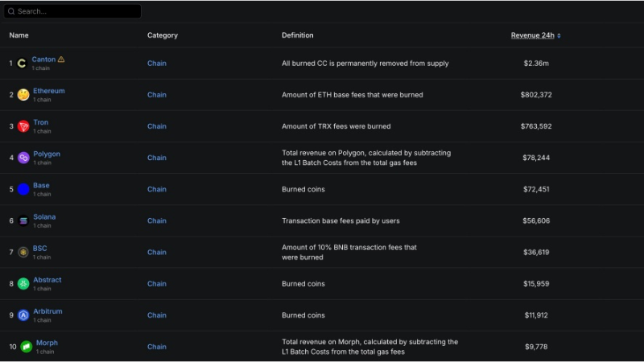
Task: Click the sort arrow next to Revenue 24h
Action: coord(559,35)
